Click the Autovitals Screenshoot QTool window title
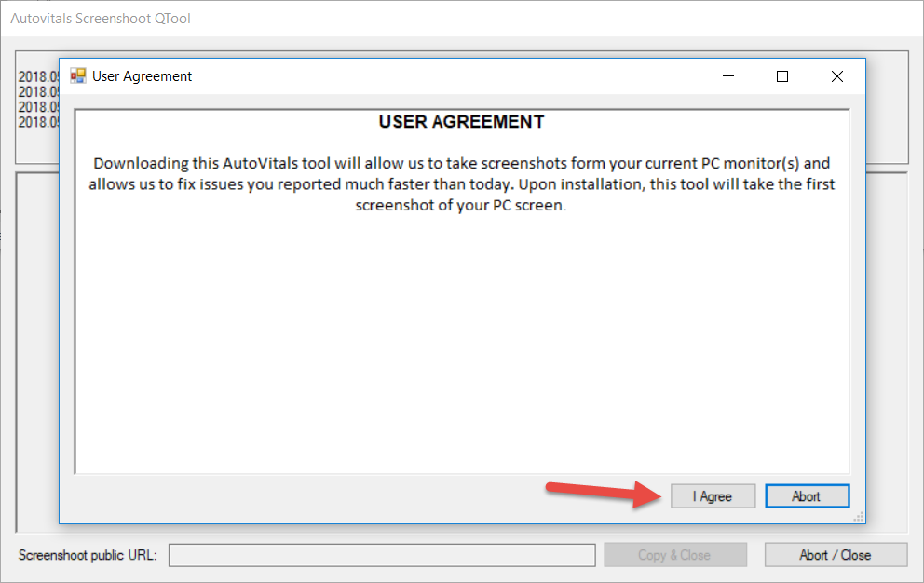The image size is (924, 583). tap(101, 19)
